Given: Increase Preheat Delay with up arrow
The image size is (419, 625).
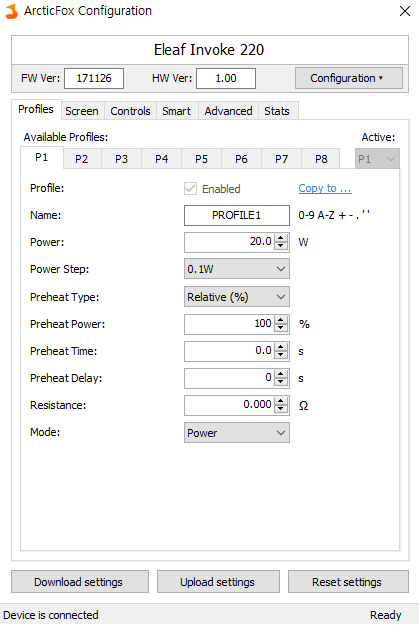Looking at the screenshot, I should coord(281,374).
